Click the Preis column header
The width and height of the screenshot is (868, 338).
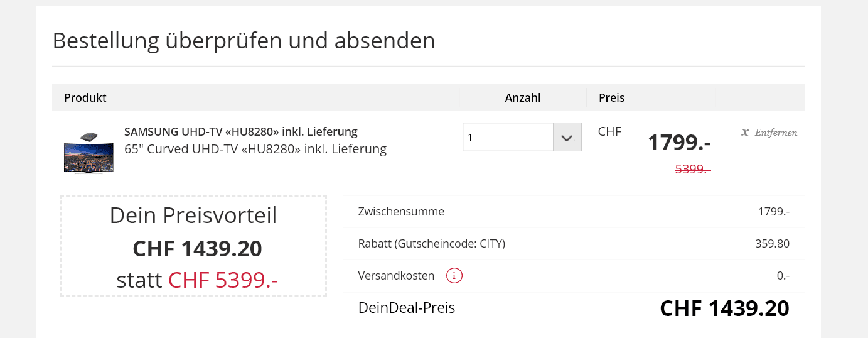tap(611, 98)
